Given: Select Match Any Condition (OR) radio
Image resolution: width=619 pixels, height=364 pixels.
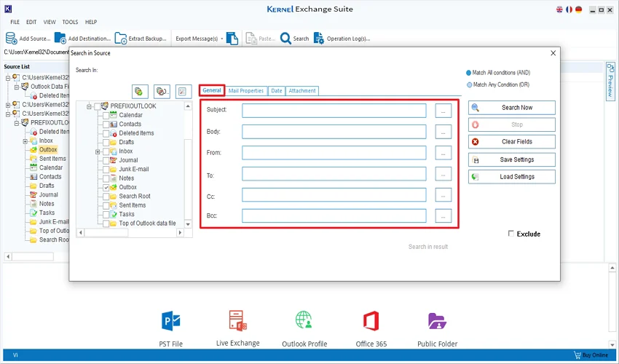Looking at the screenshot, I should (x=469, y=84).
